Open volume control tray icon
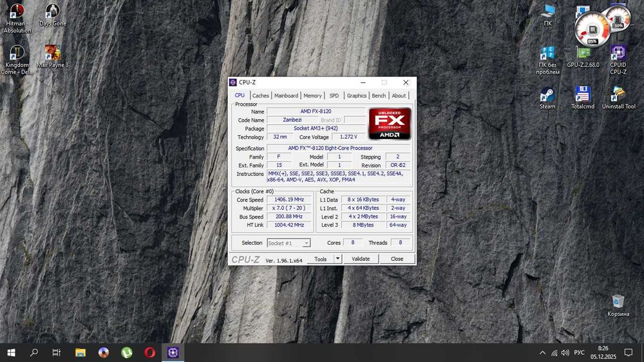Image resolution: width=644 pixels, height=362 pixels. pos(565,353)
